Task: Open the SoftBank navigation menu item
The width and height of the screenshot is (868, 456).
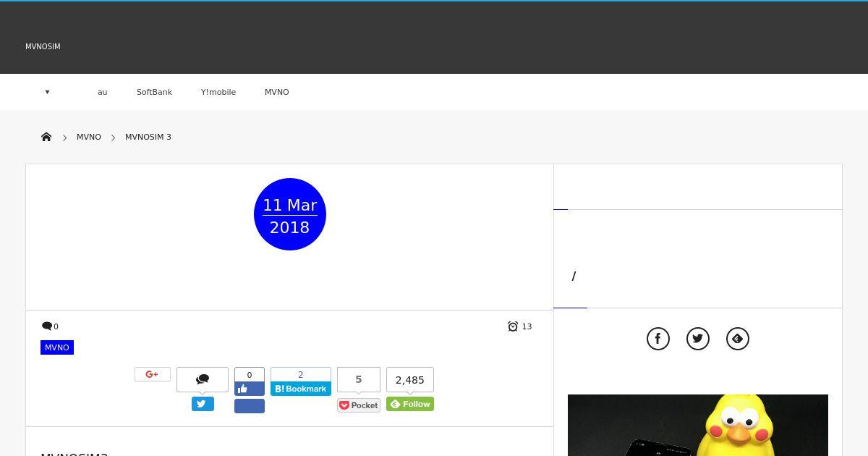Action: tap(154, 92)
